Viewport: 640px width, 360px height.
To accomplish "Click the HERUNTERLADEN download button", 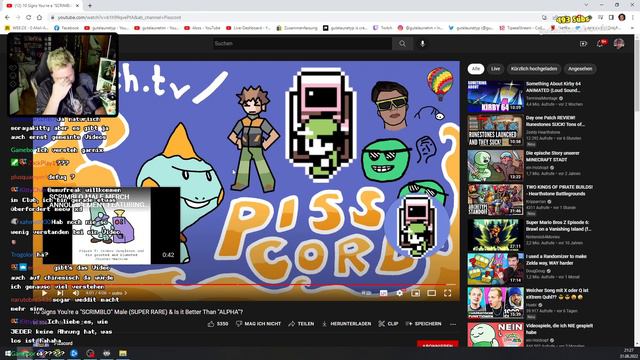I will pyautogui.click(x=347, y=324).
